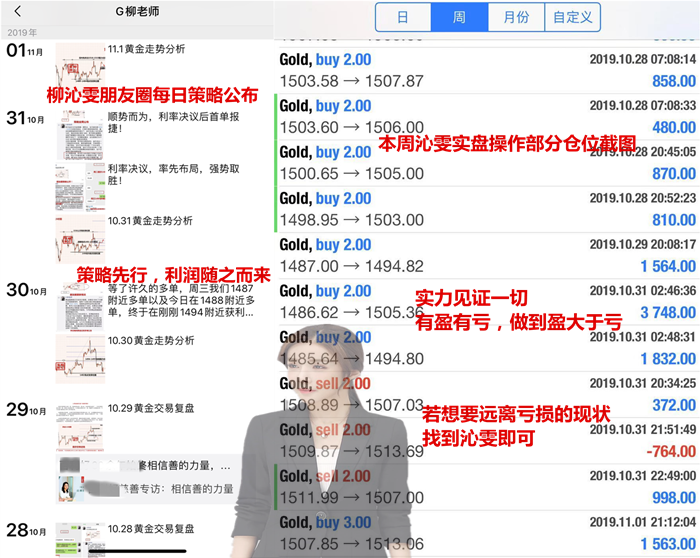Select profit value 1 564.00
The image size is (700, 558).
pyautogui.click(x=668, y=267)
